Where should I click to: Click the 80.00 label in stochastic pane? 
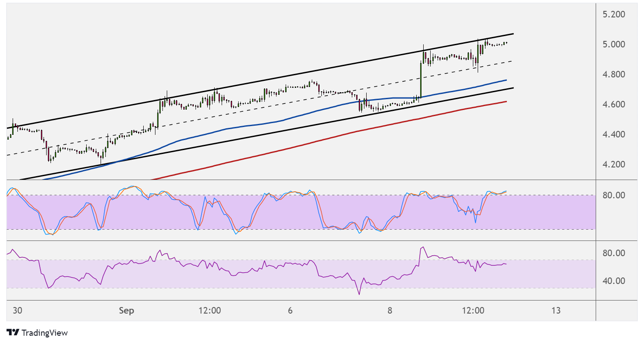[x=614, y=195]
